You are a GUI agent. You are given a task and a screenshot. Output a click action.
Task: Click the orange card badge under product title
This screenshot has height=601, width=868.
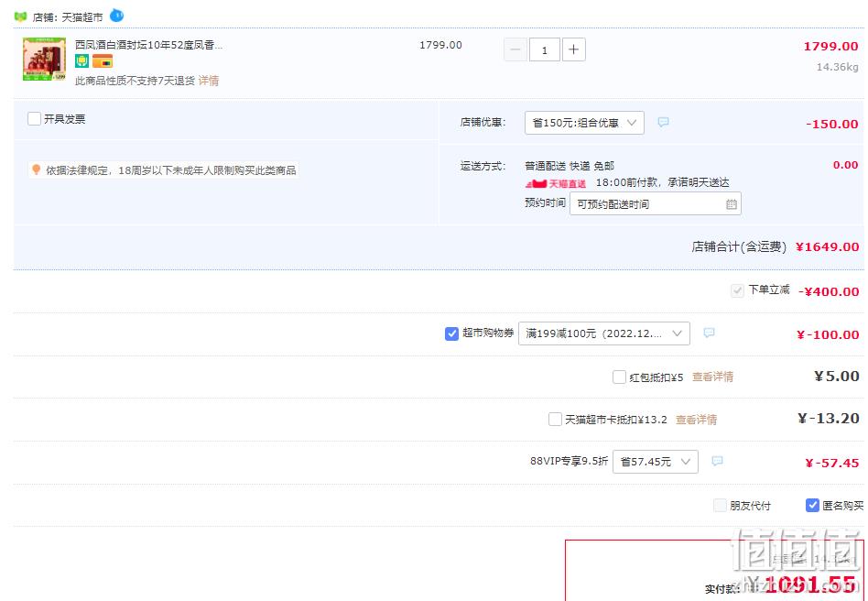click(103, 61)
